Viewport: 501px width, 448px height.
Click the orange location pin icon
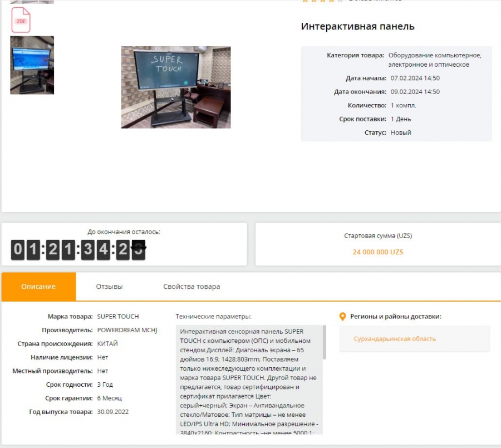coord(342,317)
